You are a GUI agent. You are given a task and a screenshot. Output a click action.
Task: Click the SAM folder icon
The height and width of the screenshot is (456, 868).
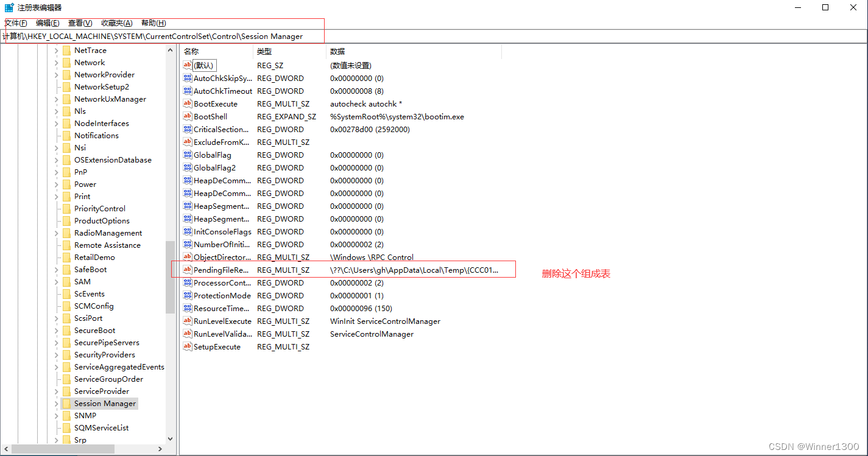67,282
